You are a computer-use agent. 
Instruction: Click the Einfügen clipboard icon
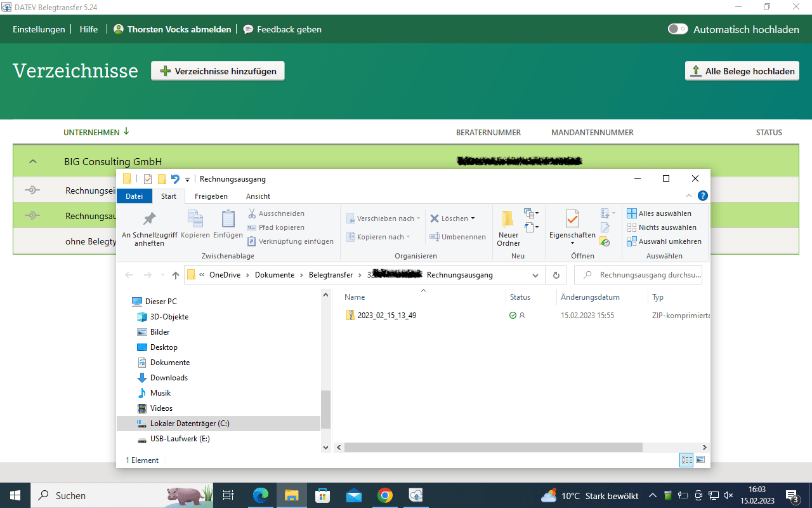point(228,225)
